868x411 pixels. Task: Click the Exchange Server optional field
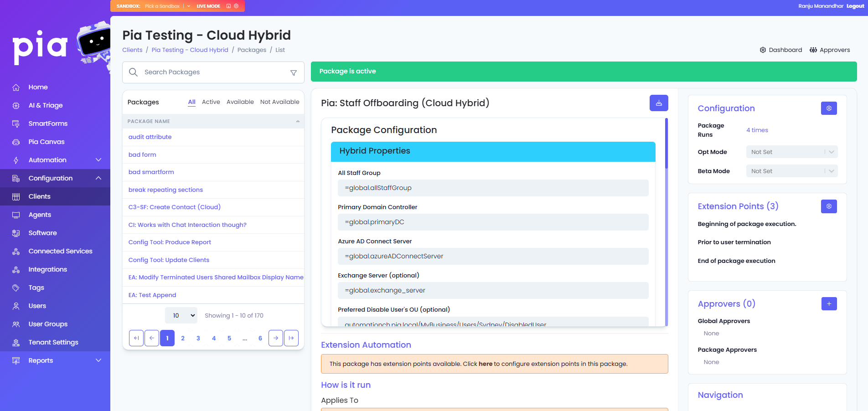(x=493, y=290)
